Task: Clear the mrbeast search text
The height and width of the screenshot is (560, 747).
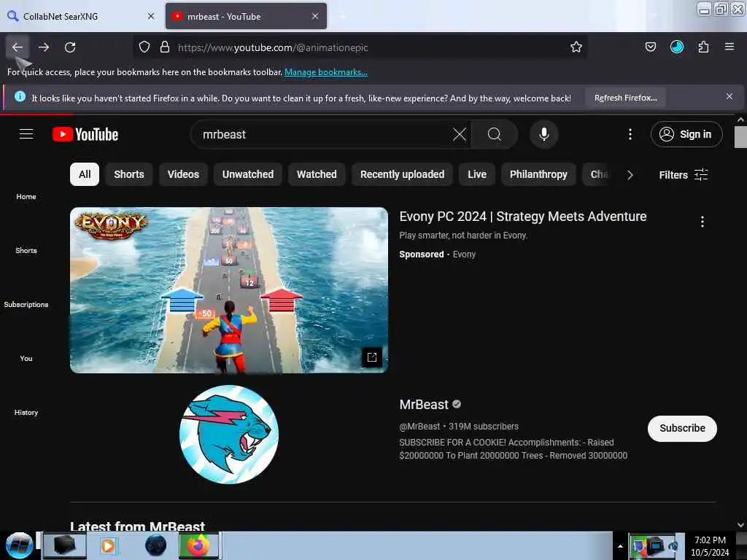Action: pyautogui.click(x=460, y=134)
